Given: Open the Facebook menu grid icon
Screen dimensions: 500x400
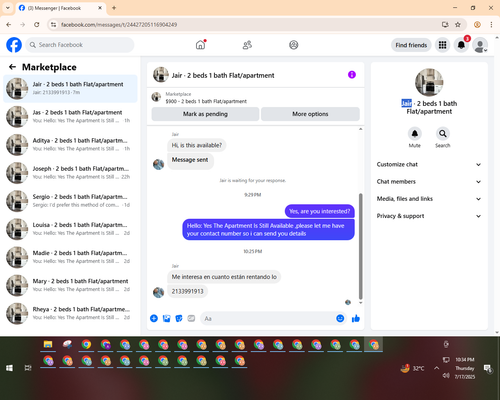Looking at the screenshot, I should pos(442,45).
